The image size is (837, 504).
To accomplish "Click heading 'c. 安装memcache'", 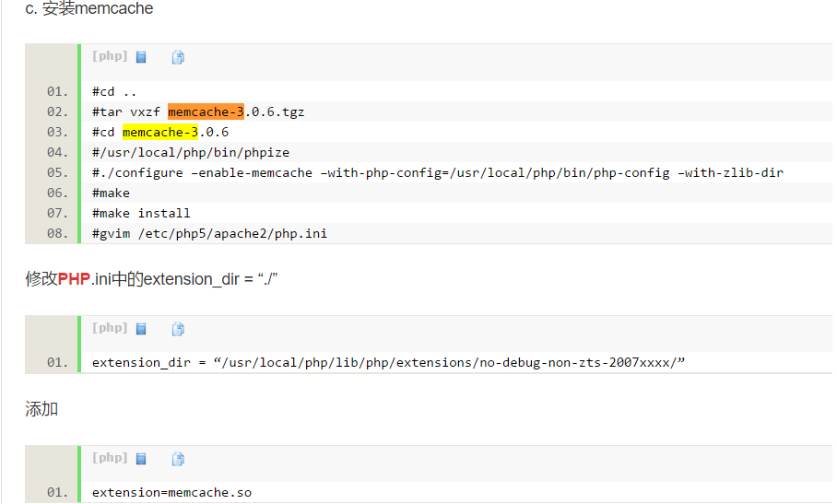I will coord(89,8).
